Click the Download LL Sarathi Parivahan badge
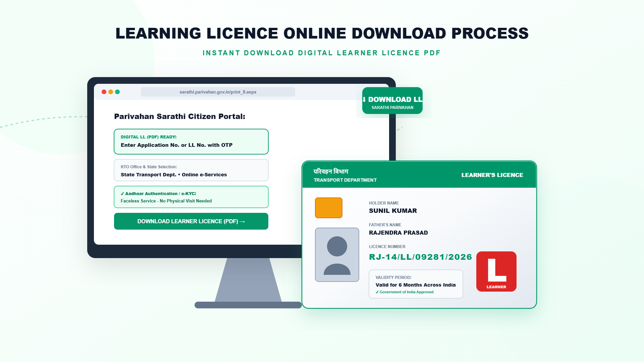Image resolution: width=644 pixels, height=362 pixels. pos(392,101)
